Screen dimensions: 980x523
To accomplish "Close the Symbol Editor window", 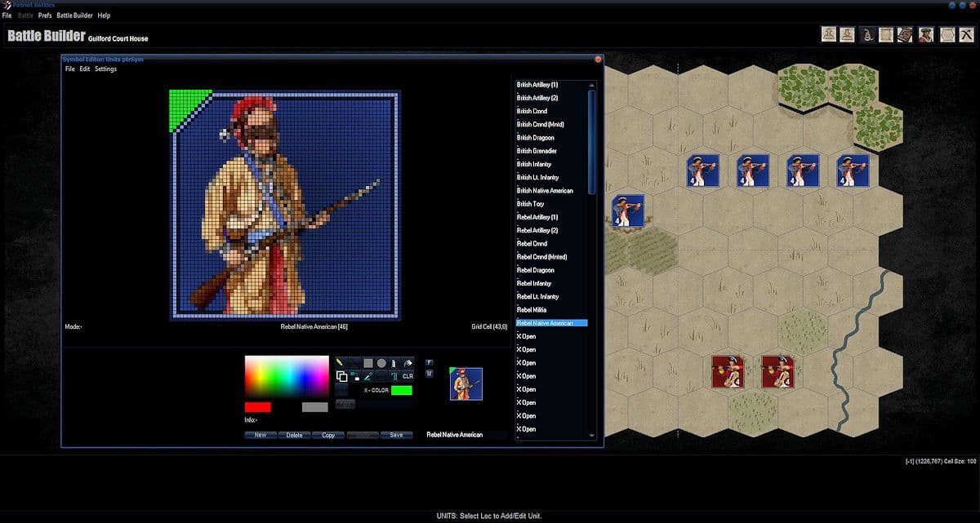I will (598, 60).
